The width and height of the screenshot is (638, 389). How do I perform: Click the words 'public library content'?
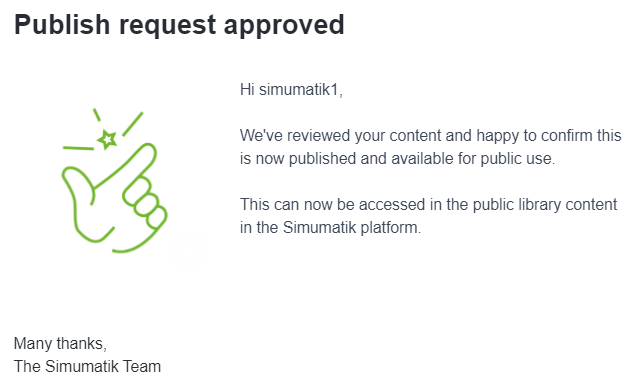545,205
